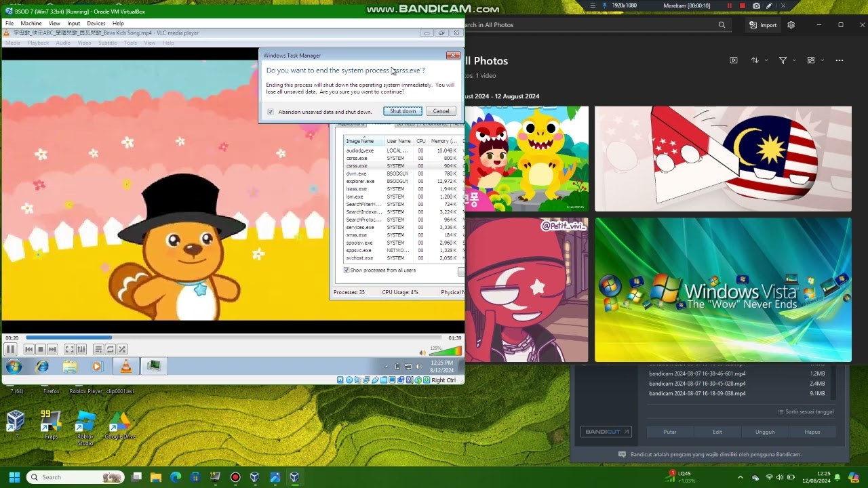Open VirtualBox Input menu
The height and width of the screenshot is (488, 868).
[x=73, y=23]
